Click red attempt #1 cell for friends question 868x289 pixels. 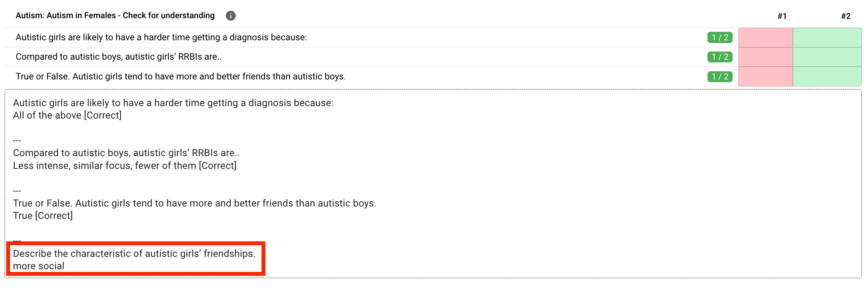coord(766,76)
